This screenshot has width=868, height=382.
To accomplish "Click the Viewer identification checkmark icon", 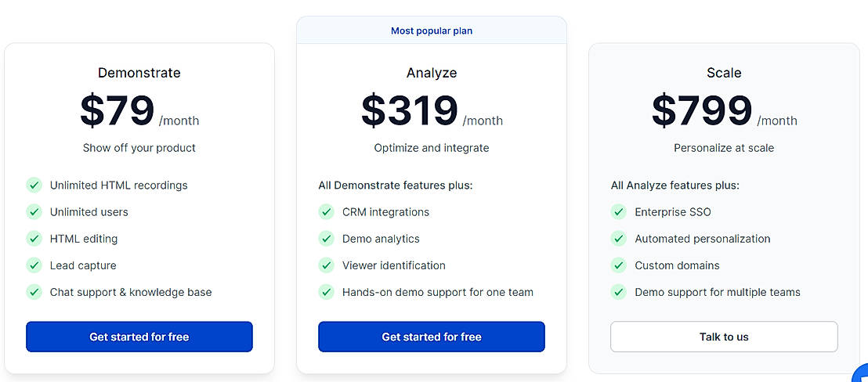I will coord(327,265).
